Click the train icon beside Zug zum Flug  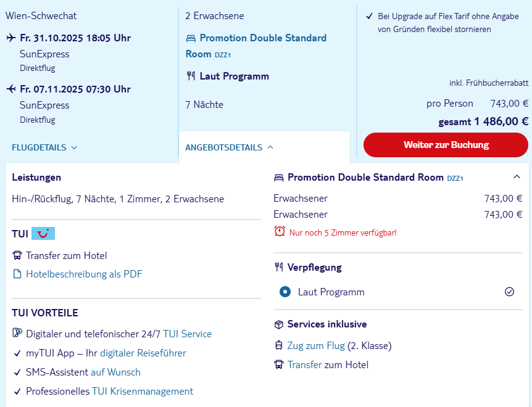[x=278, y=345]
